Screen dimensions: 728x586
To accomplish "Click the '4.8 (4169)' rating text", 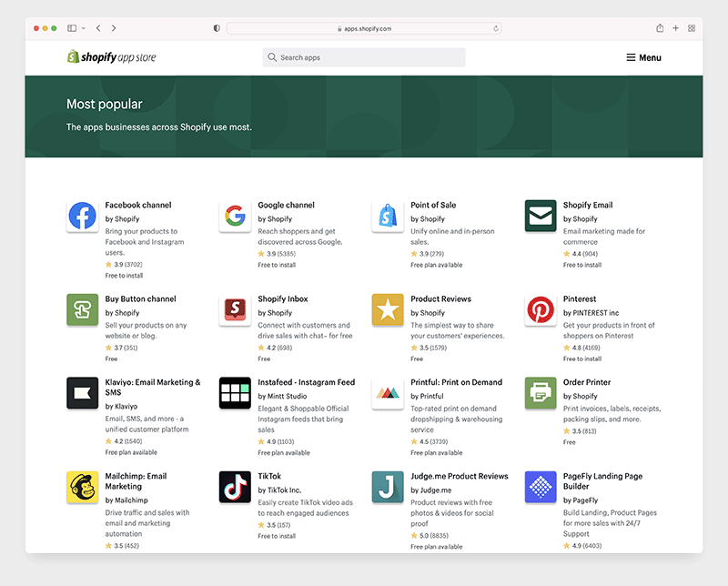I will [586, 348].
